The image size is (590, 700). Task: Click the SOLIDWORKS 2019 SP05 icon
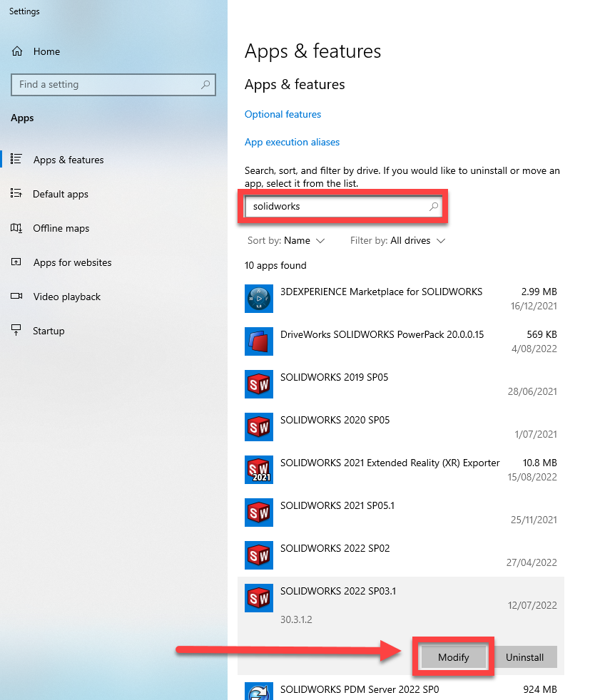click(259, 384)
